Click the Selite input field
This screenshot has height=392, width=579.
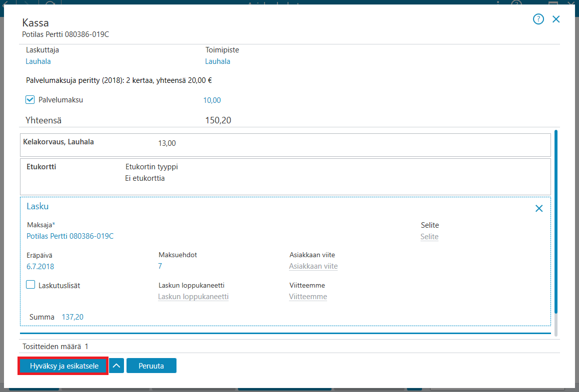pyautogui.click(x=429, y=237)
